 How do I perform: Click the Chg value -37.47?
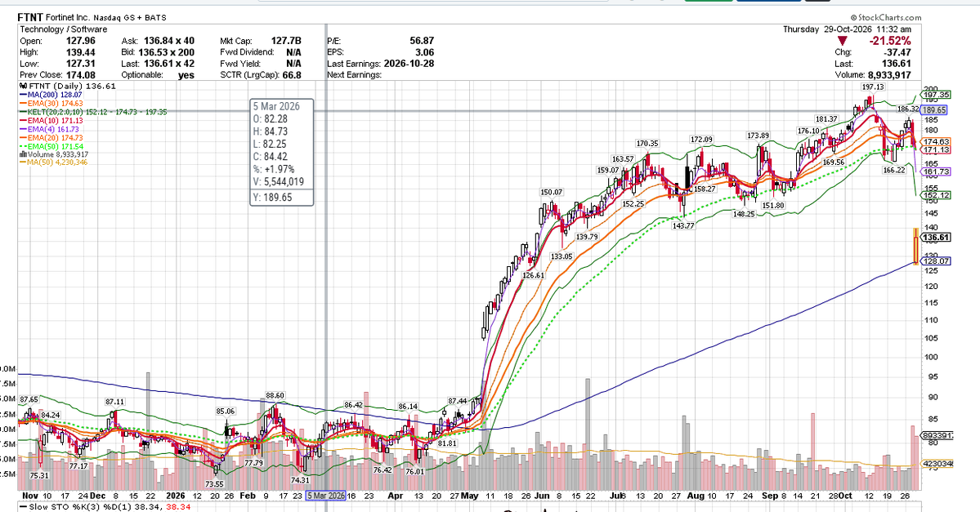(x=897, y=52)
